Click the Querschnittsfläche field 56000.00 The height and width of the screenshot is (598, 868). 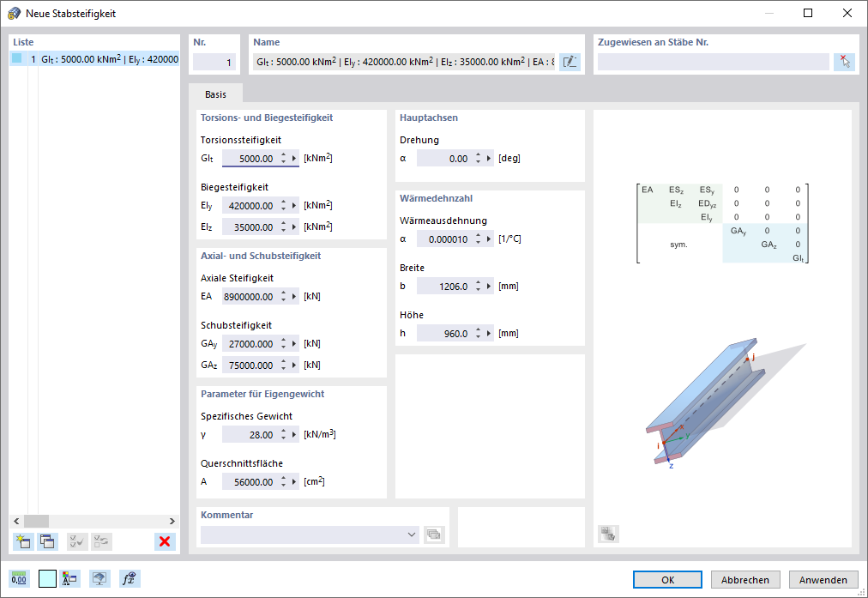click(250, 481)
